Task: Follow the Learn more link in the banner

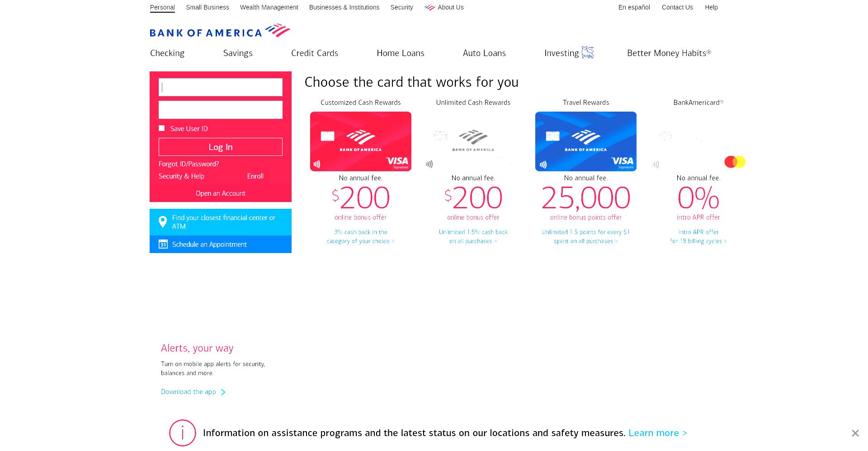Action: click(x=658, y=433)
